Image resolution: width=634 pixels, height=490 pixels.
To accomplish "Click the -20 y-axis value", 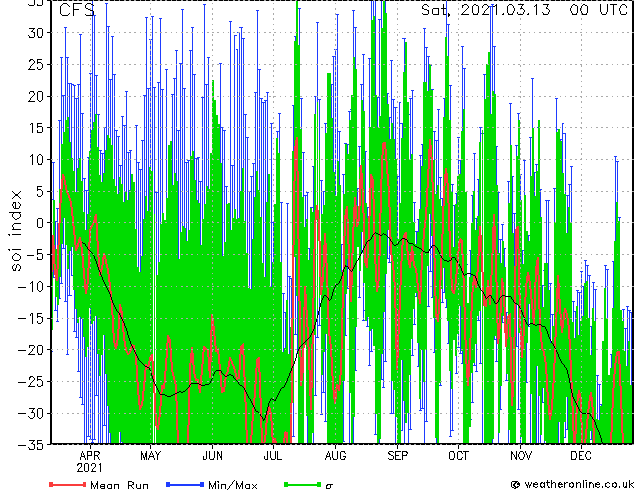I will pyautogui.click(x=32, y=350).
